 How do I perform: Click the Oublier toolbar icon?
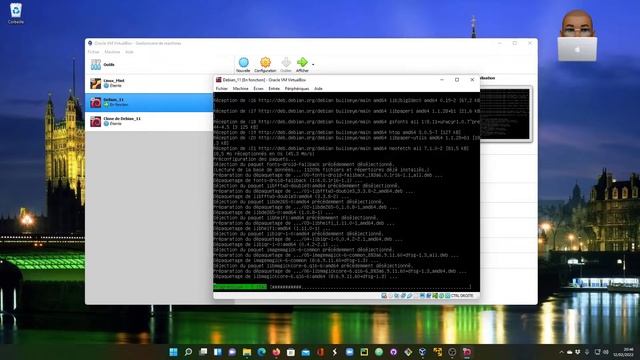coord(286,64)
